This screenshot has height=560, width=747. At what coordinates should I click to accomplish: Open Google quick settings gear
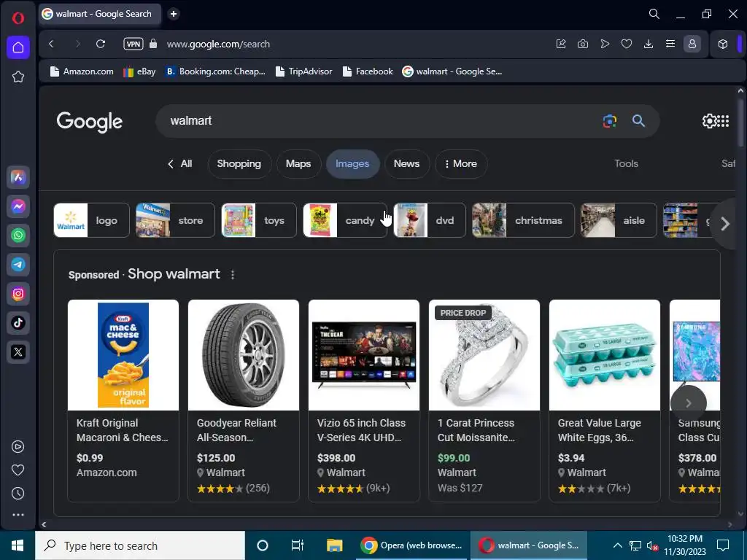pyautogui.click(x=709, y=121)
